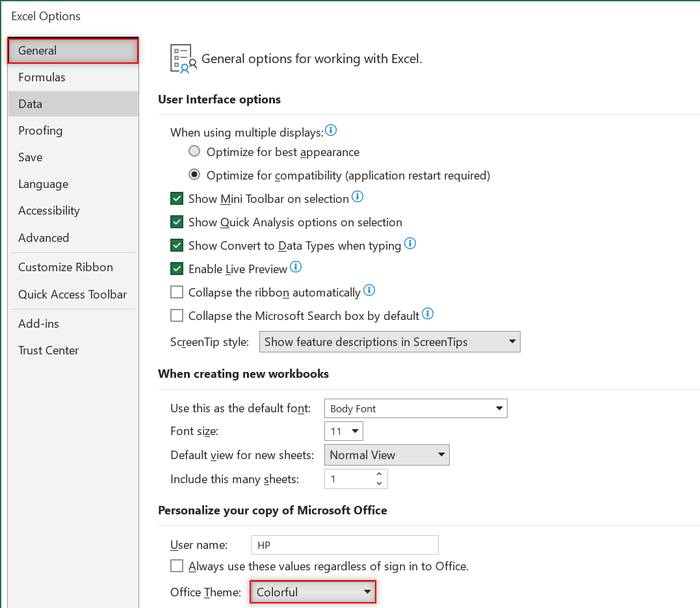
Task: Open Quick Access Toolbar settings
Action: coord(73,295)
